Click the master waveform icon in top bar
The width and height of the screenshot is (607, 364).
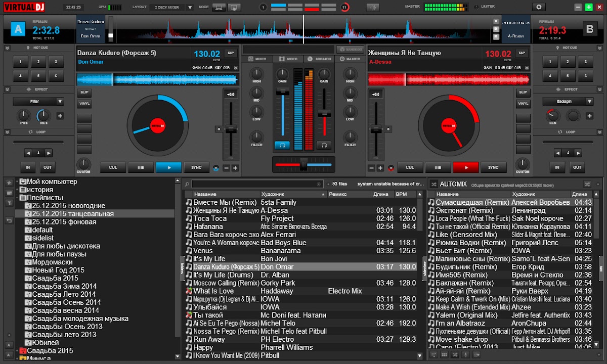coord(373,8)
